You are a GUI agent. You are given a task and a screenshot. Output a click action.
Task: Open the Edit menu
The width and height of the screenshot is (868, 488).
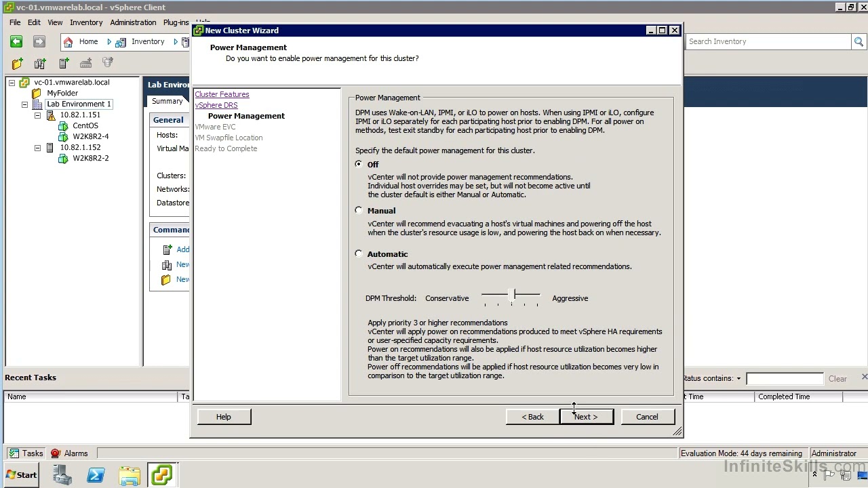click(34, 22)
